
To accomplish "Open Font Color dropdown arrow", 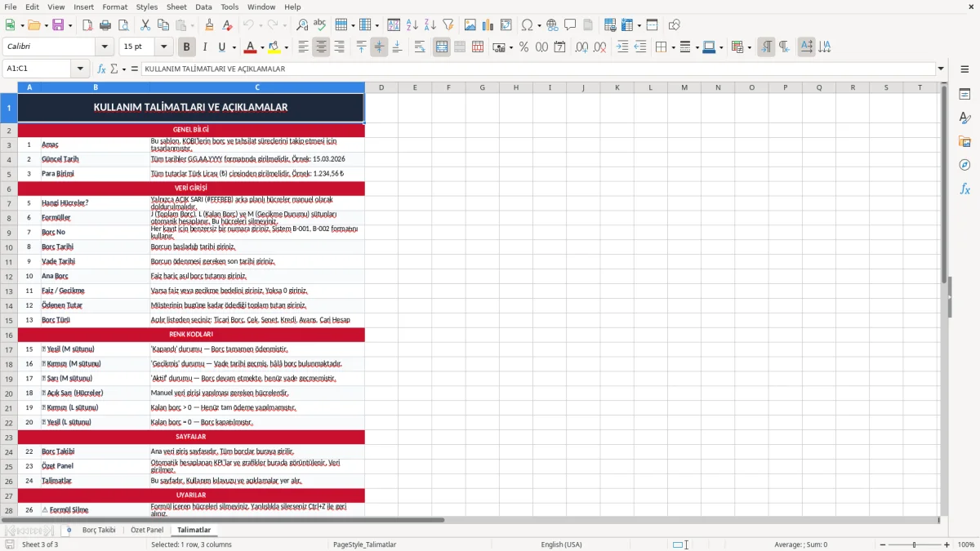I will 262,47.
